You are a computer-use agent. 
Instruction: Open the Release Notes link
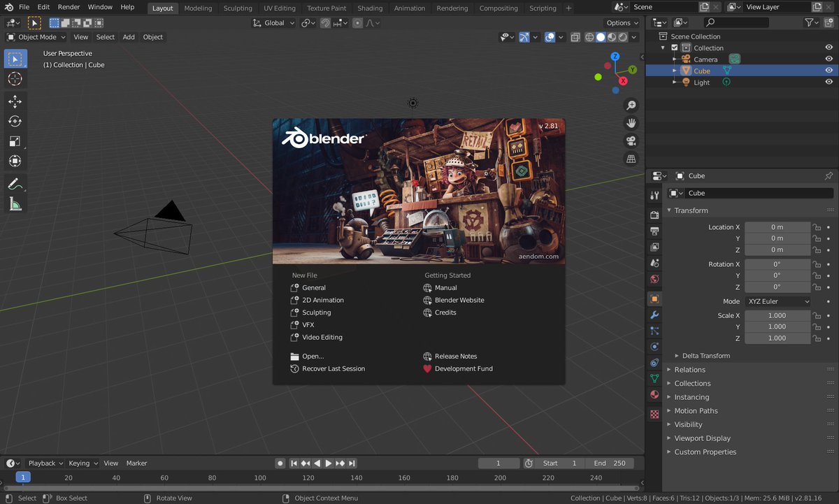coord(455,357)
